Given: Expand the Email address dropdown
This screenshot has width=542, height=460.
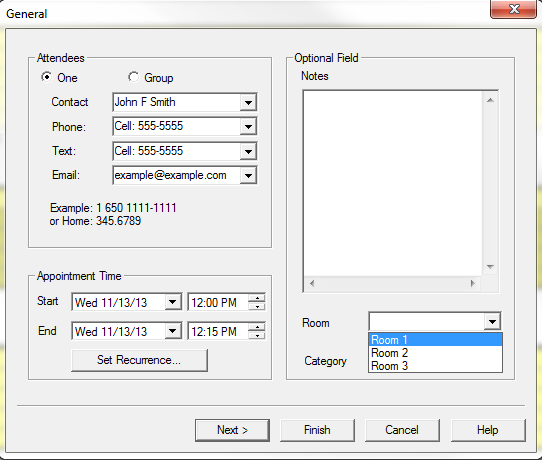Looking at the screenshot, I should click(248, 175).
